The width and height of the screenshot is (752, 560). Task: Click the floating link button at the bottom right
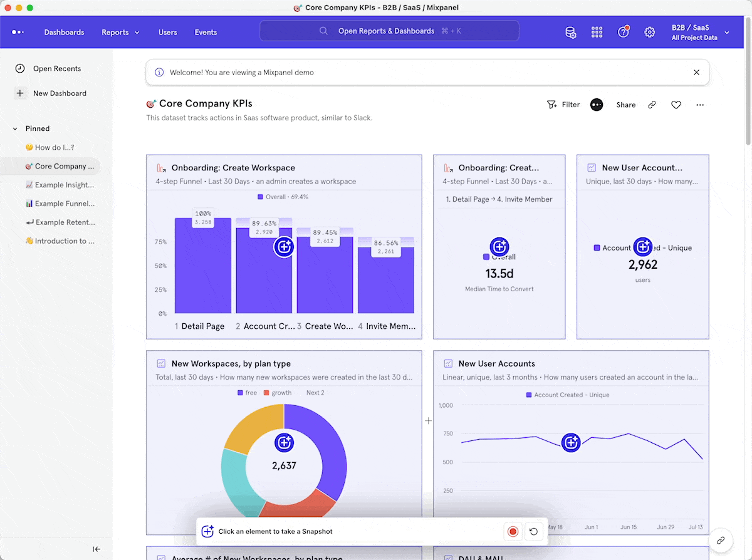click(721, 540)
